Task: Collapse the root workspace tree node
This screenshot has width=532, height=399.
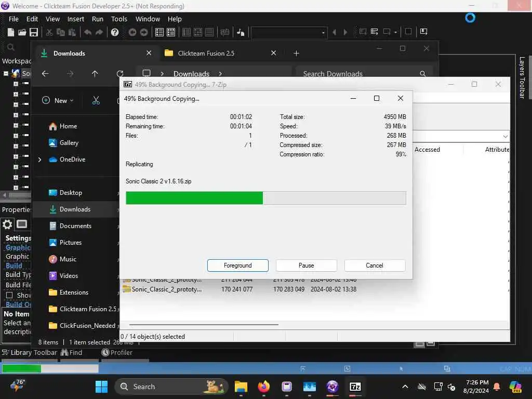Action: [6, 73]
